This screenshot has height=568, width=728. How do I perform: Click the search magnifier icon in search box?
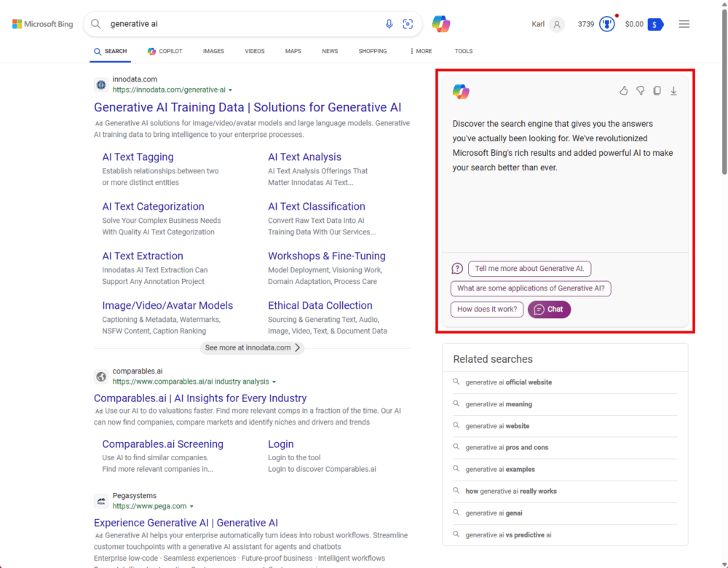click(x=95, y=24)
